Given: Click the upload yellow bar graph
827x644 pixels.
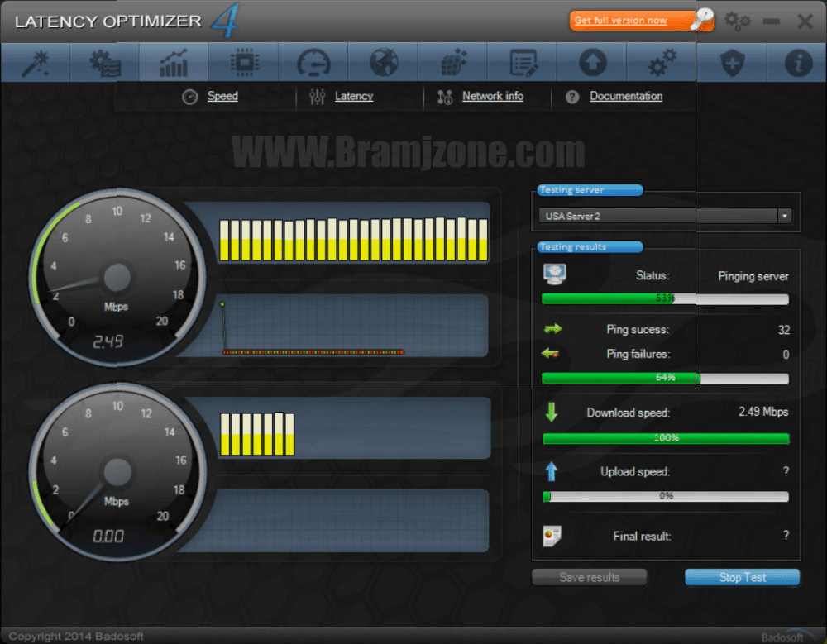Looking at the screenshot, I should (x=257, y=434).
